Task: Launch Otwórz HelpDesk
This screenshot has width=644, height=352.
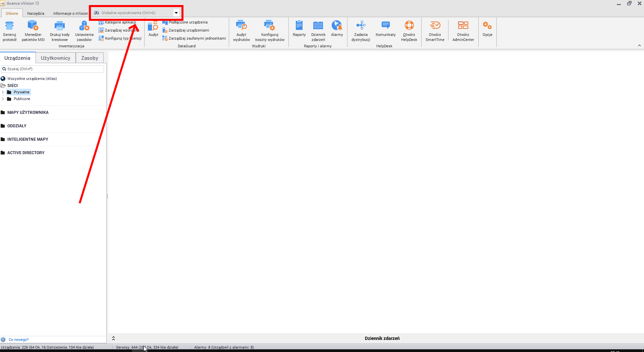Action: [x=409, y=26]
